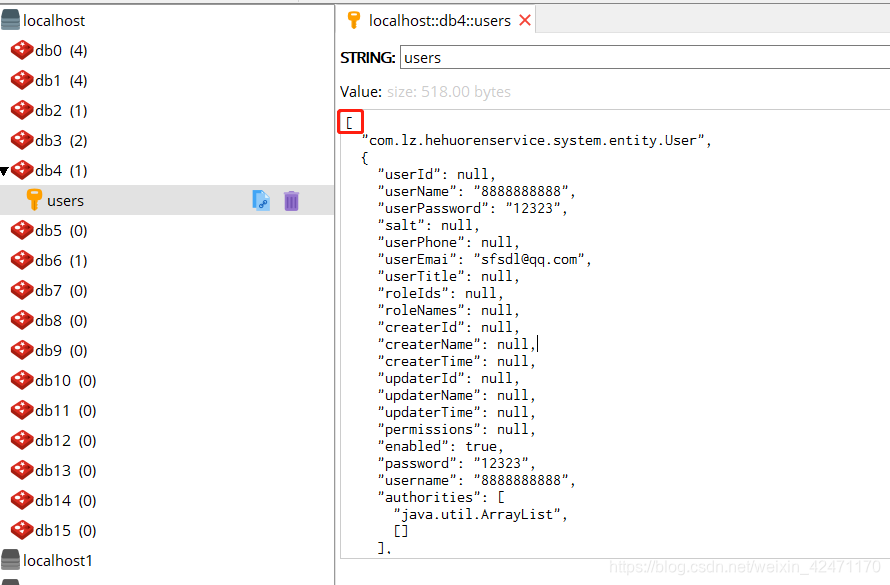Click the db14 database icon
The width and height of the screenshot is (890, 585).
22,500
